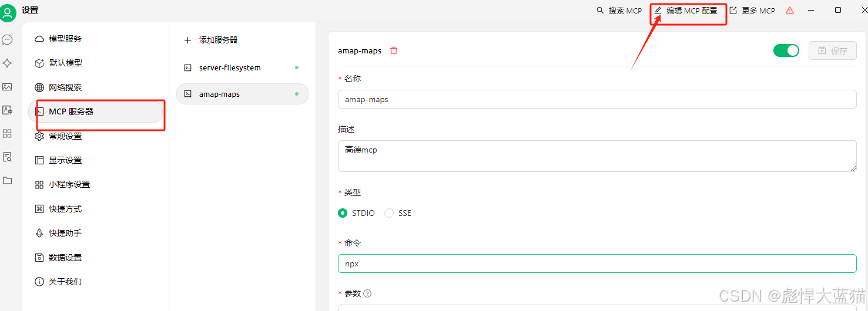Select amap-maps in server list
The image size is (868, 311).
click(x=242, y=94)
